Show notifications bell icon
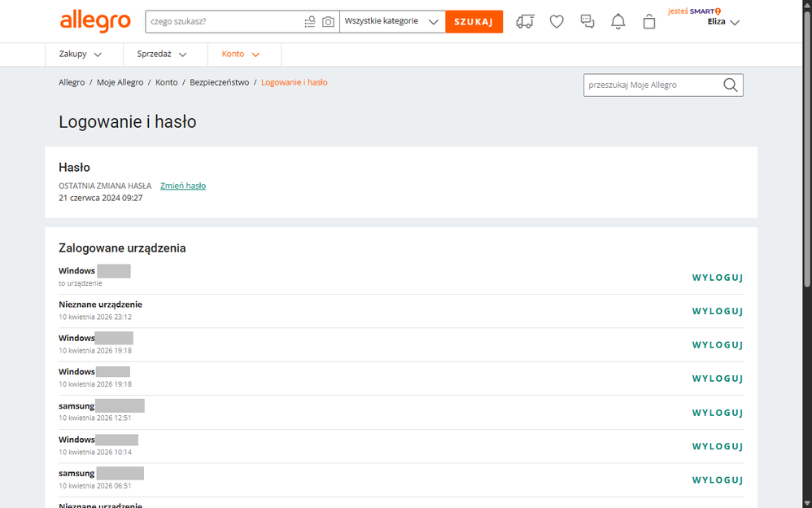Screen dimensions: 812x508 618,22
